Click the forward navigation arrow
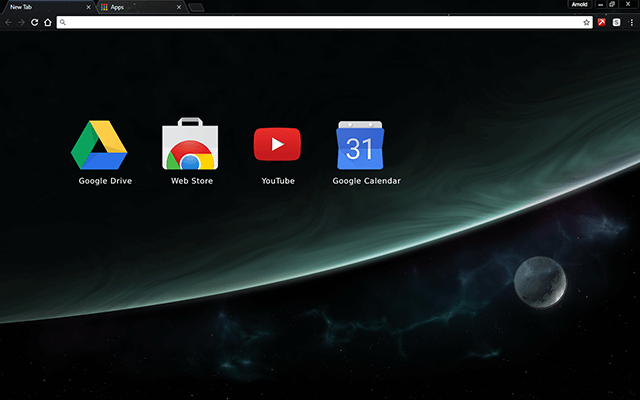Screen dimensions: 640x400 [21, 22]
